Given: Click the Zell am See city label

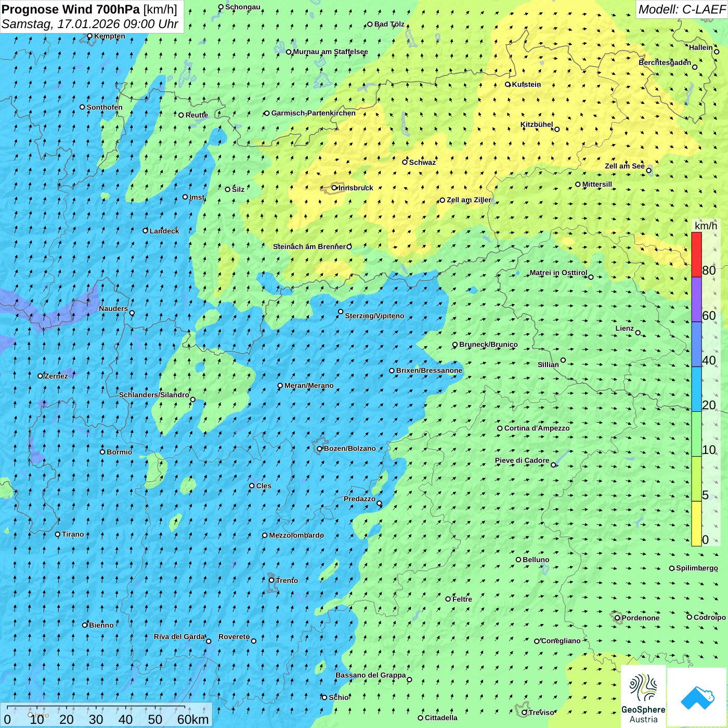Looking at the screenshot, I should tap(625, 166).
